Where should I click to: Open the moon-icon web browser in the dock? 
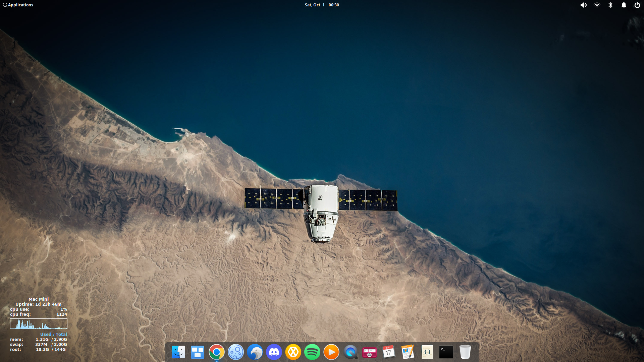coord(236,352)
